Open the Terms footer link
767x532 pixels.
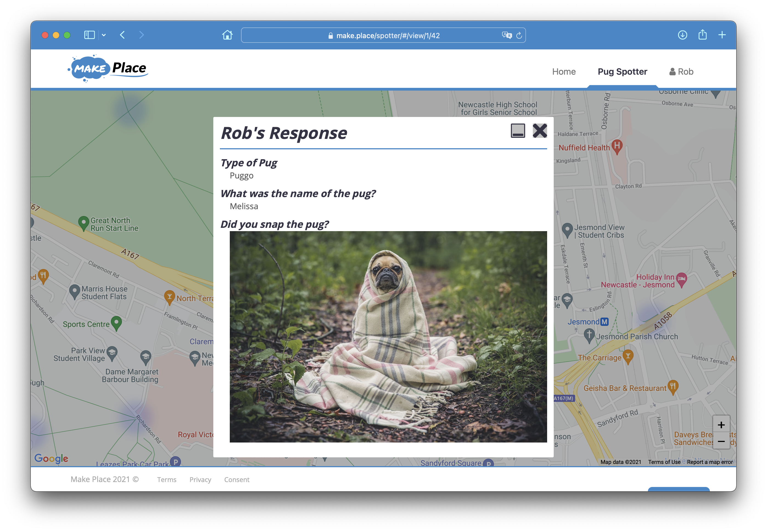[x=167, y=479]
